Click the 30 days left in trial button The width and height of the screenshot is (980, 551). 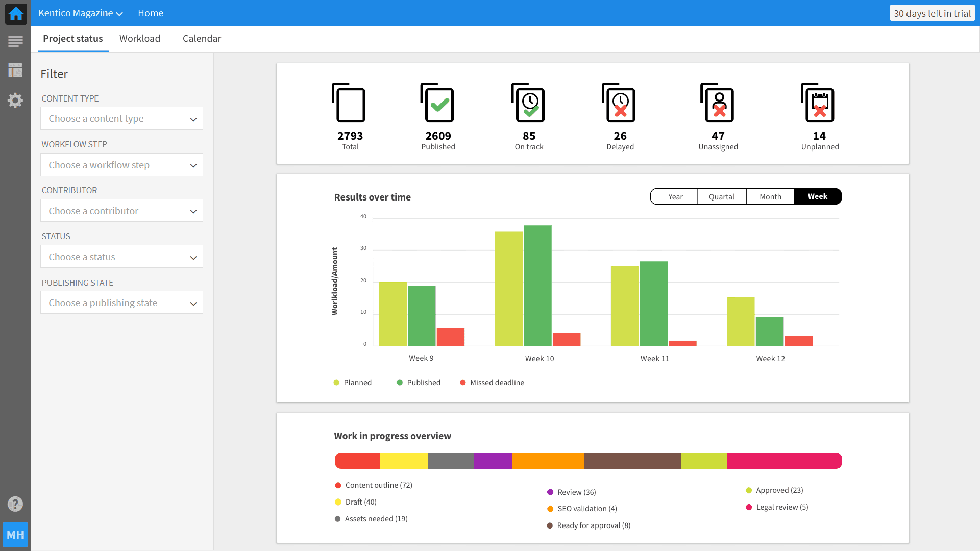[x=932, y=13]
